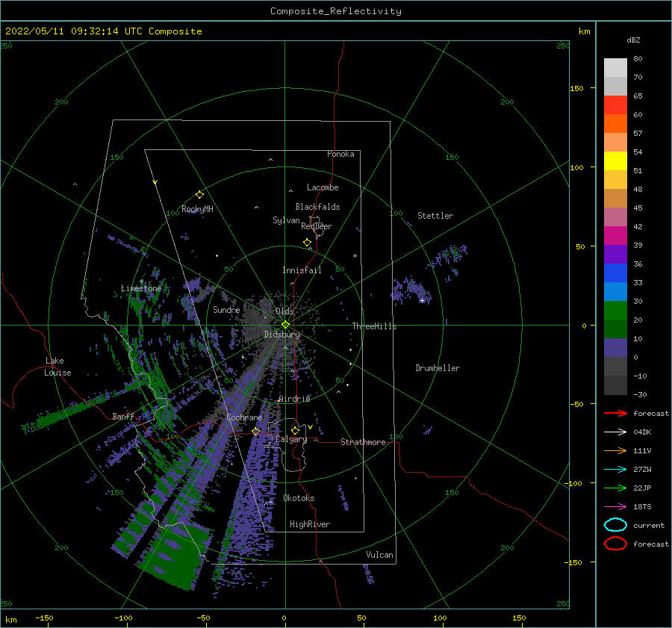Viewport: 672px width, 628px height.
Task: Click the orange 111V arrow icon
Action: coord(615,450)
